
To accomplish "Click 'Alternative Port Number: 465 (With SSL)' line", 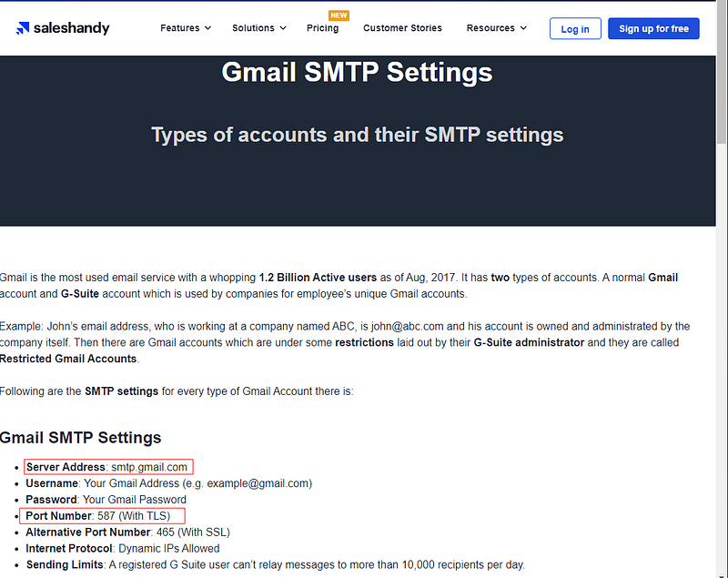I will point(127,532).
